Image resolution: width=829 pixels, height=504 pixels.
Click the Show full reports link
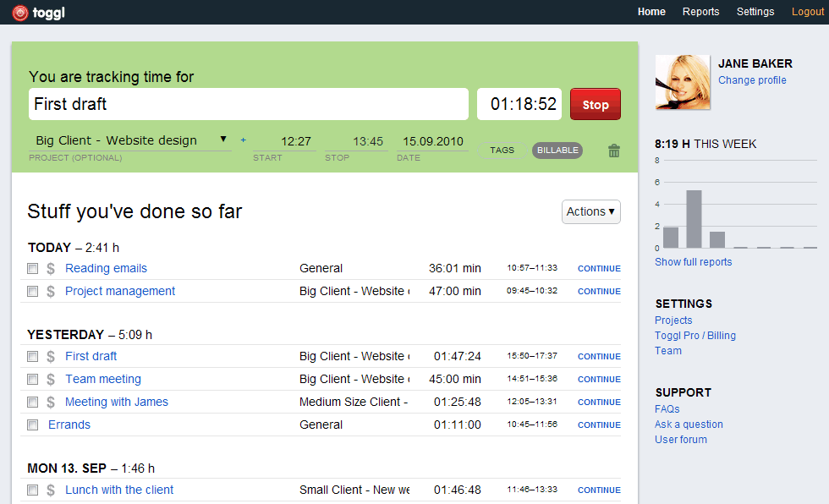[693, 262]
